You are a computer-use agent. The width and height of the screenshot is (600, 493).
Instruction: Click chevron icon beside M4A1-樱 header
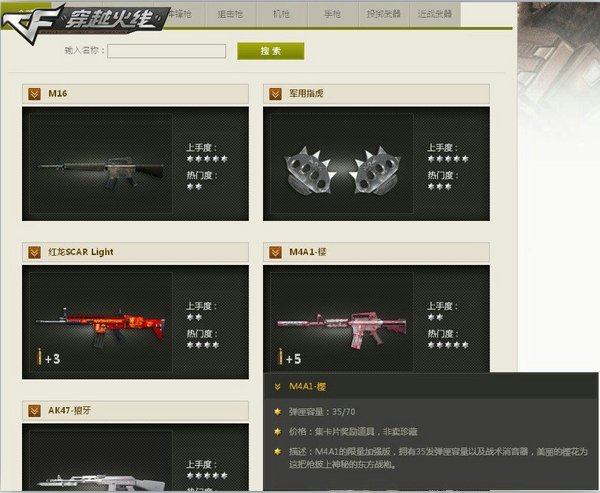tap(276, 252)
